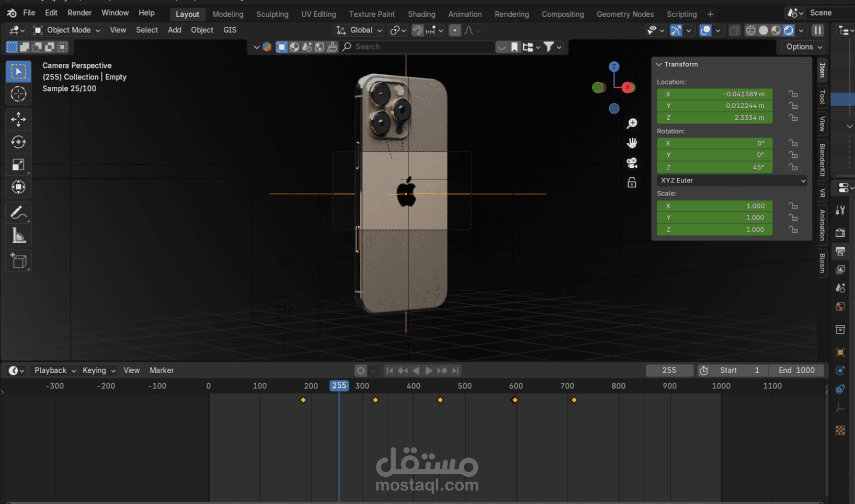855x504 pixels.
Task: Switch to wireframe viewport shading
Action: click(x=750, y=30)
